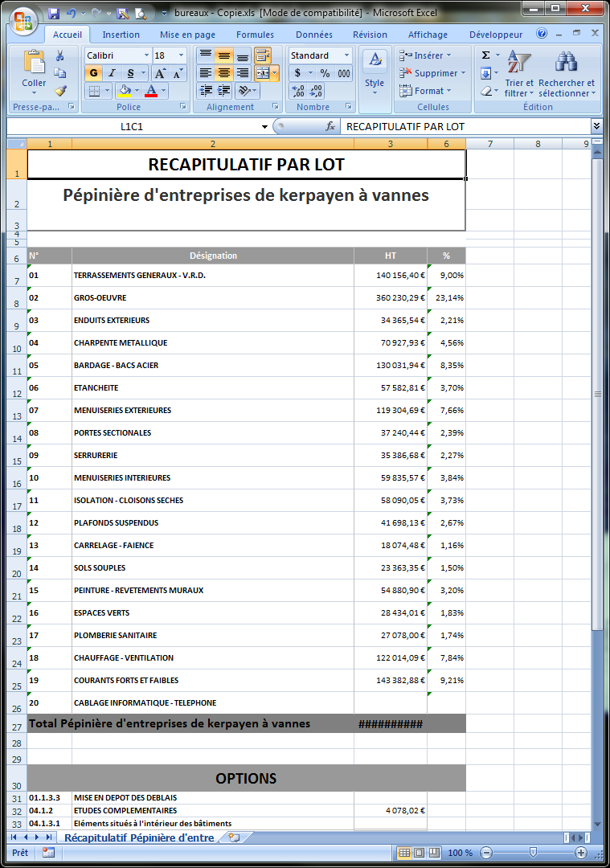610x868 pixels.
Task: Switch to the Affichage tab
Action: point(428,35)
